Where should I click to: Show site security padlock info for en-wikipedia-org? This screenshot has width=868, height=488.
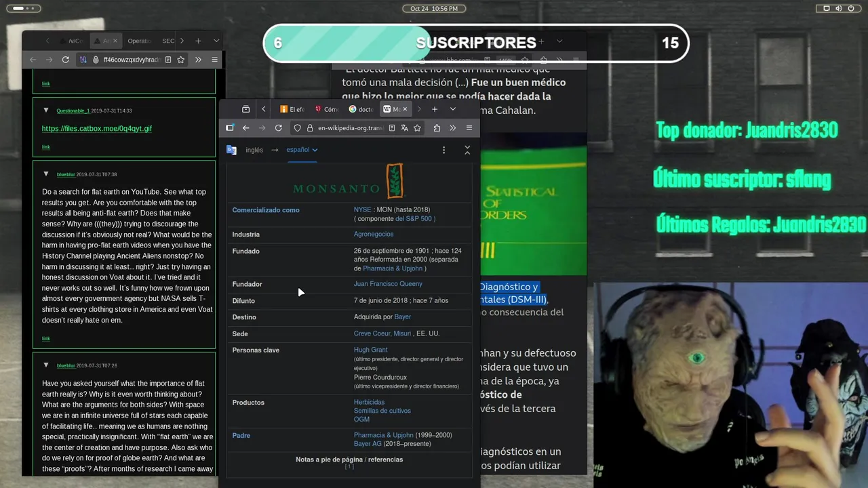(x=310, y=127)
